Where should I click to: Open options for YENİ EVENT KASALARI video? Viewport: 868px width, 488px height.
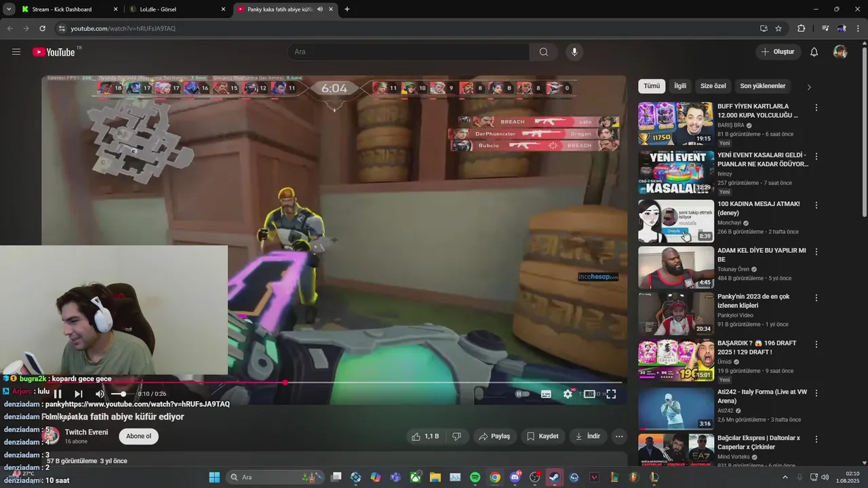pyautogui.click(x=816, y=157)
